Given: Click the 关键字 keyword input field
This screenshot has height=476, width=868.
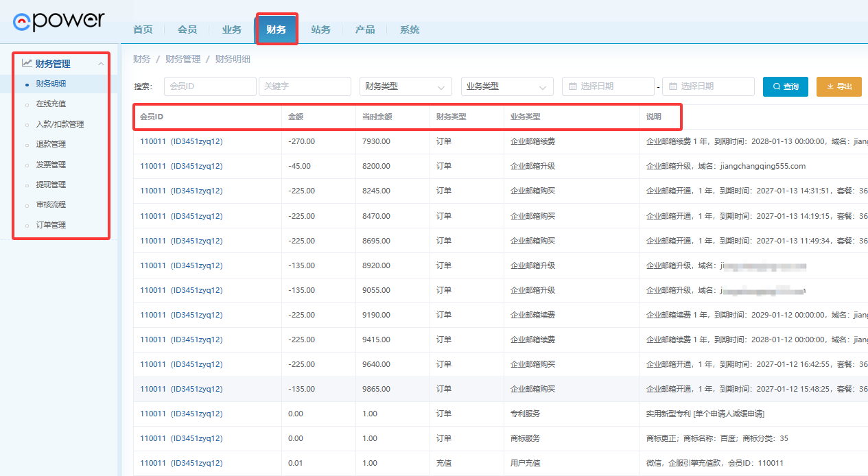Looking at the screenshot, I should click(x=304, y=86).
